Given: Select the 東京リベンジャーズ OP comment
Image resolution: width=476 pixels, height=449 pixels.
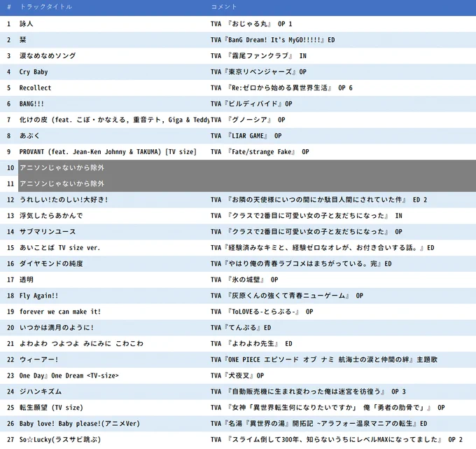Looking at the screenshot, I should click(x=258, y=71).
